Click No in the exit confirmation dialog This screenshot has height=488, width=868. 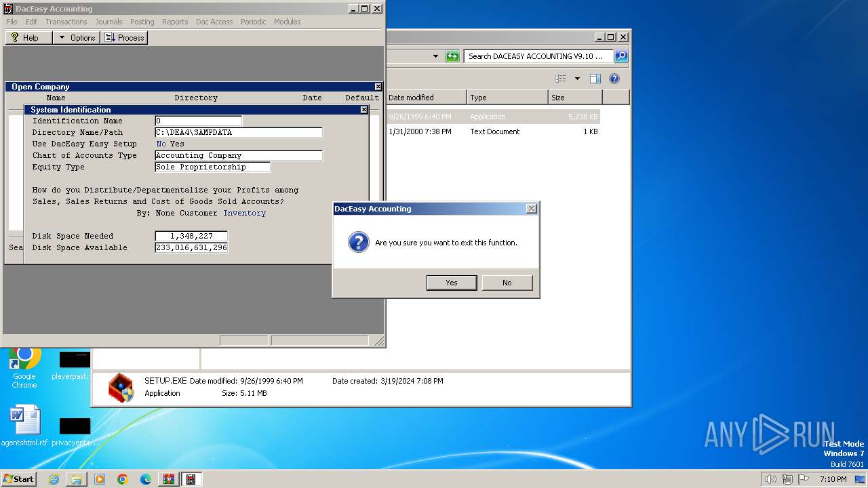[507, 283]
